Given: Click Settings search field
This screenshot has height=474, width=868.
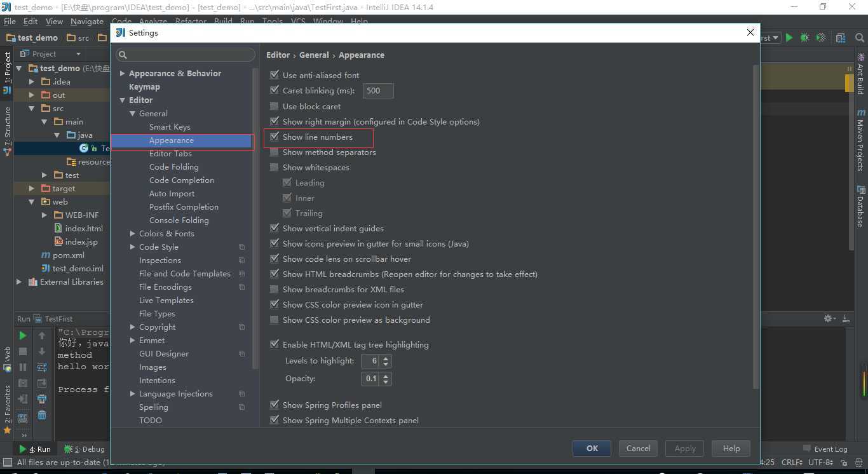Looking at the screenshot, I should click(x=186, y=55).
